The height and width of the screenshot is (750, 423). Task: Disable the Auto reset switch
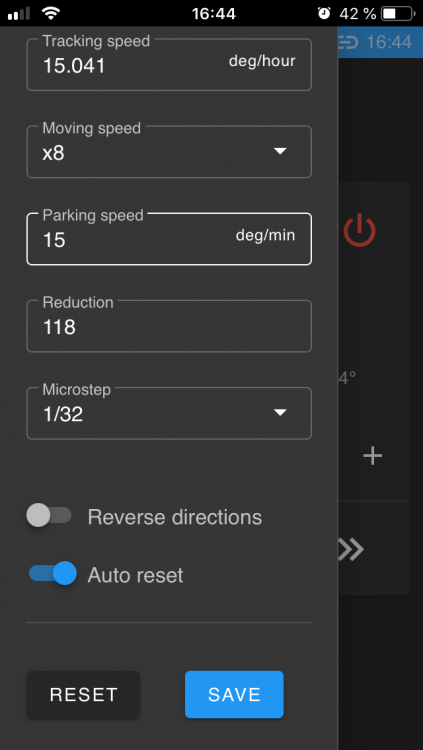click(53, 573)
